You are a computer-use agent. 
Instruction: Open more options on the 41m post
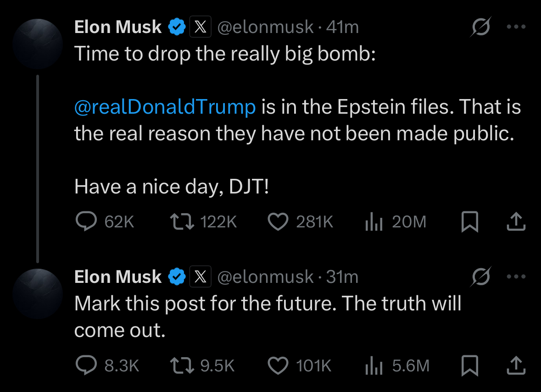pyautogui.click(x=515, y=27)
